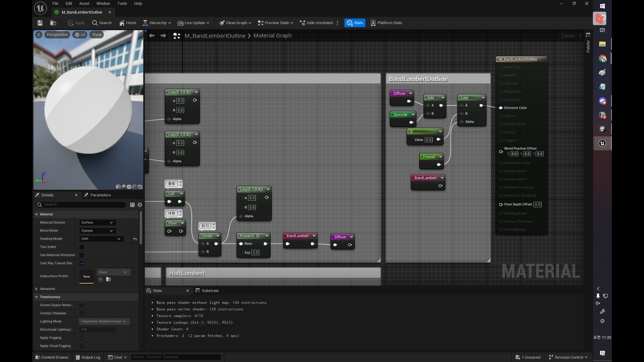Expand the Advanced section
Screen dimensions: 644x362
click(37, 289)
